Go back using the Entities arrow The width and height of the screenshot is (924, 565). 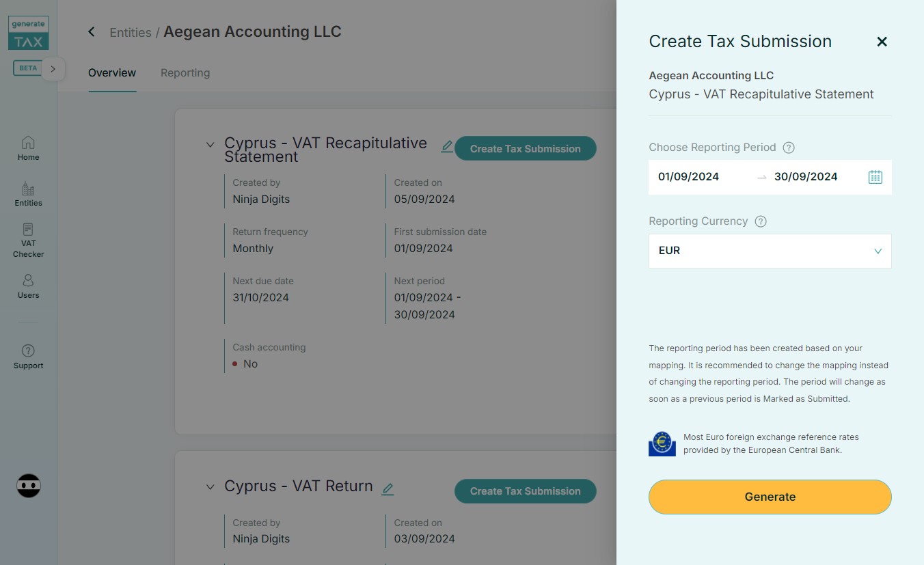tap(92, 32)
